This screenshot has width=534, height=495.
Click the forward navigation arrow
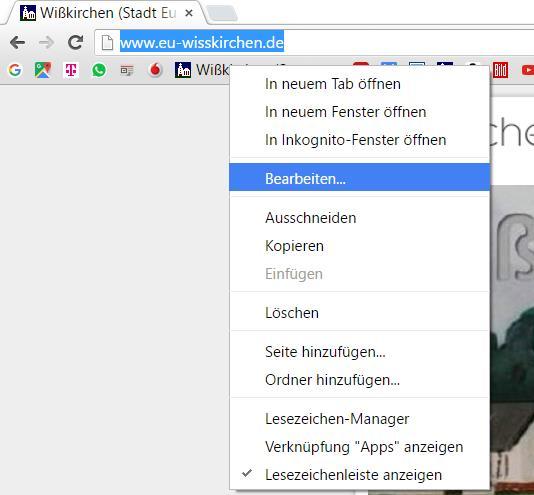pyautogui.click(x=47, y=43)
